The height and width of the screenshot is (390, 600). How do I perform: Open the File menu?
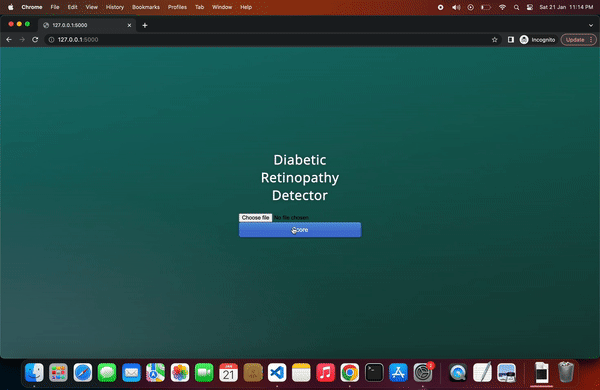55,7
